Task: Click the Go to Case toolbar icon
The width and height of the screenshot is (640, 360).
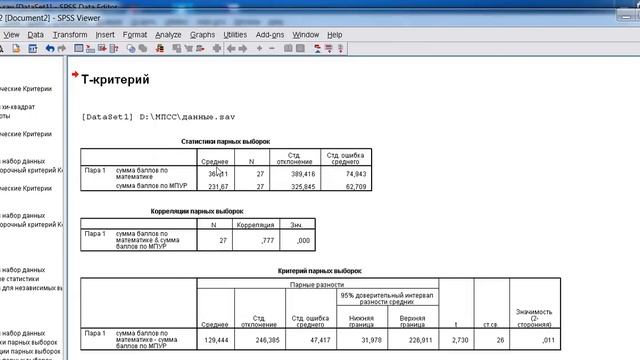Action: [x=91, y=49]
